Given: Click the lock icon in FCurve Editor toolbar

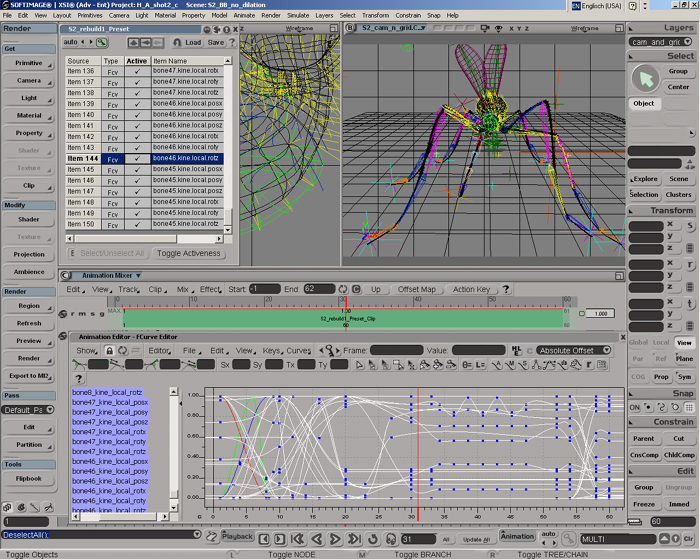Looking at the screenshot, I should pos(108,351).
